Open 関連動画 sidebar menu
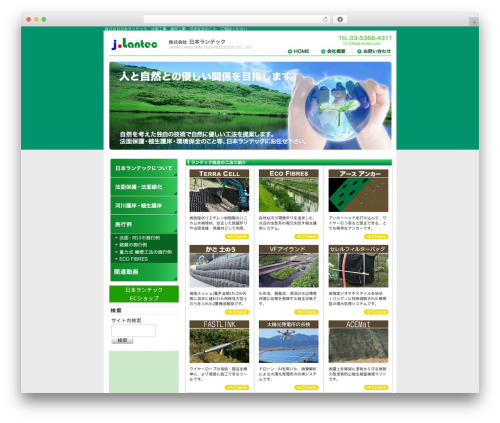The image size is (500, 423). pyautogui.click(x=144, y=272)
